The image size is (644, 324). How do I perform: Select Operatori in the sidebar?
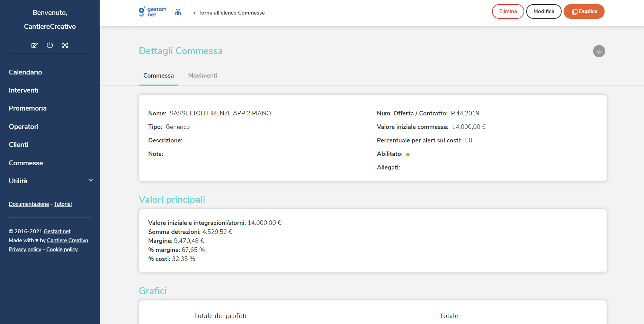tap(24, 126)
